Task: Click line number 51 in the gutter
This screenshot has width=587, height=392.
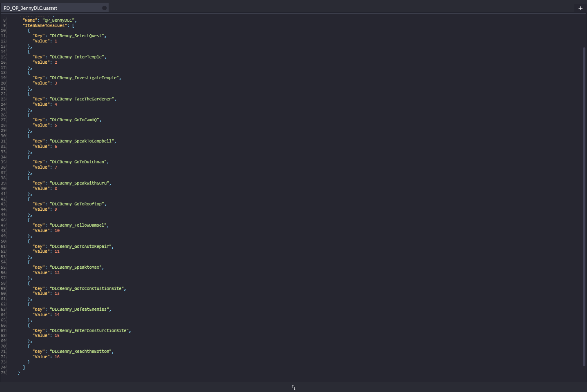Action: click(3, 247)
